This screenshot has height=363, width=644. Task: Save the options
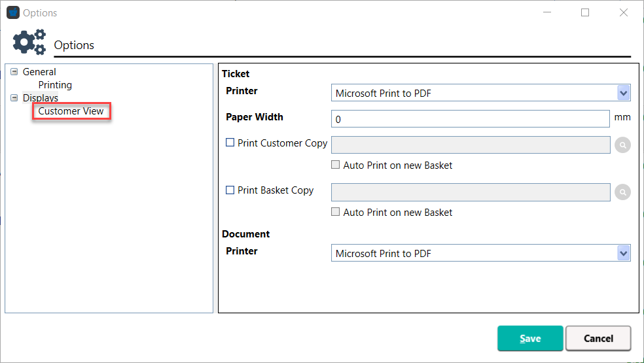tap(530, 338)
